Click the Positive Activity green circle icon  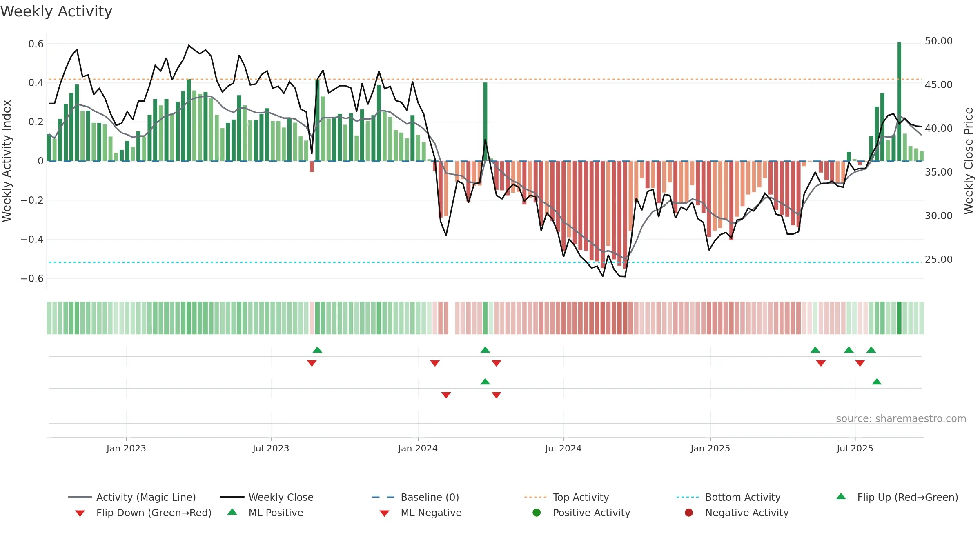[537, 512]
